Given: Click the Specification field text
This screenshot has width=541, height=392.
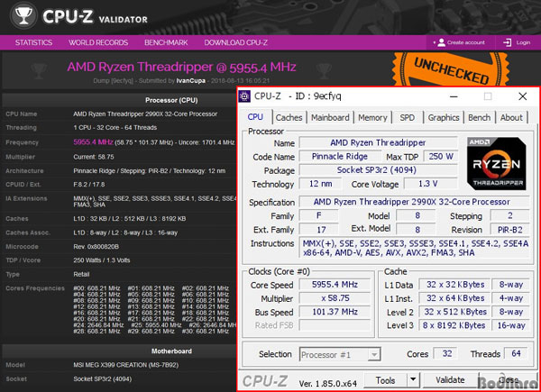Looking at the screenshot, I should [x=414, y=202].
